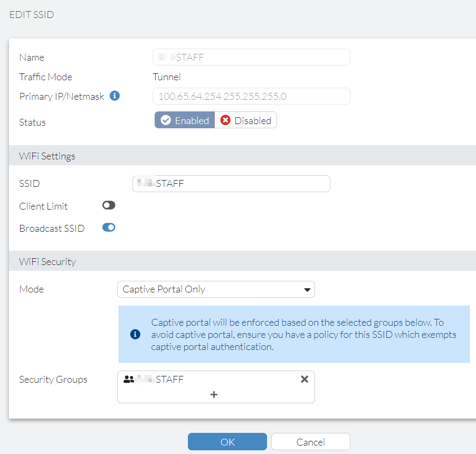The image size is (476, 454).
Task: Click OK to save SSID changes
Action: (x=227, y=441)
